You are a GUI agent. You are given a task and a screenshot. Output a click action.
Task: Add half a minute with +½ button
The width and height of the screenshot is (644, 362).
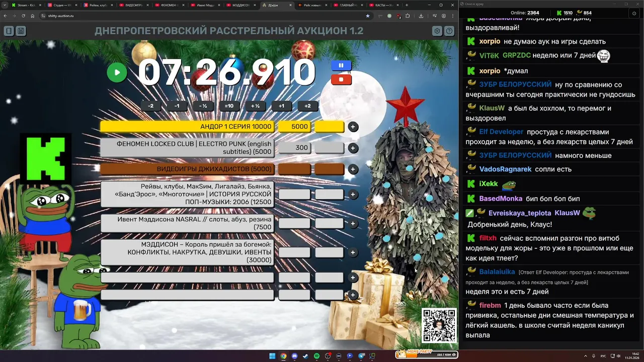click(255, 106)
